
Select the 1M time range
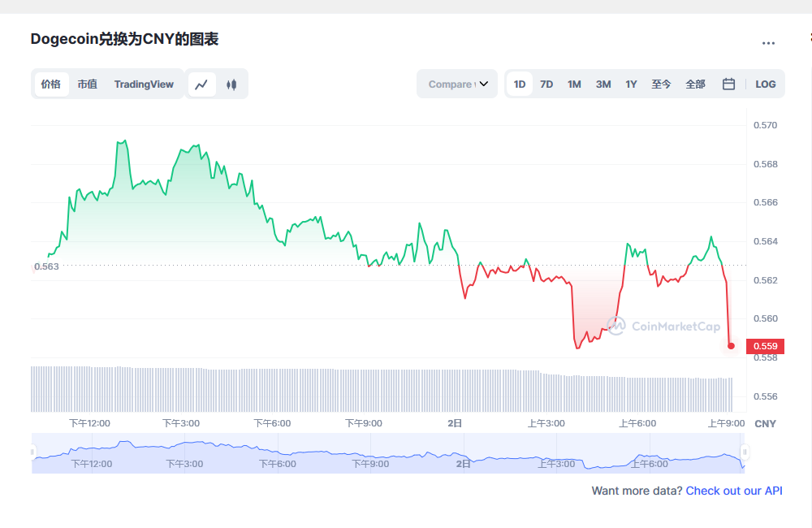(x=574, y=84)
